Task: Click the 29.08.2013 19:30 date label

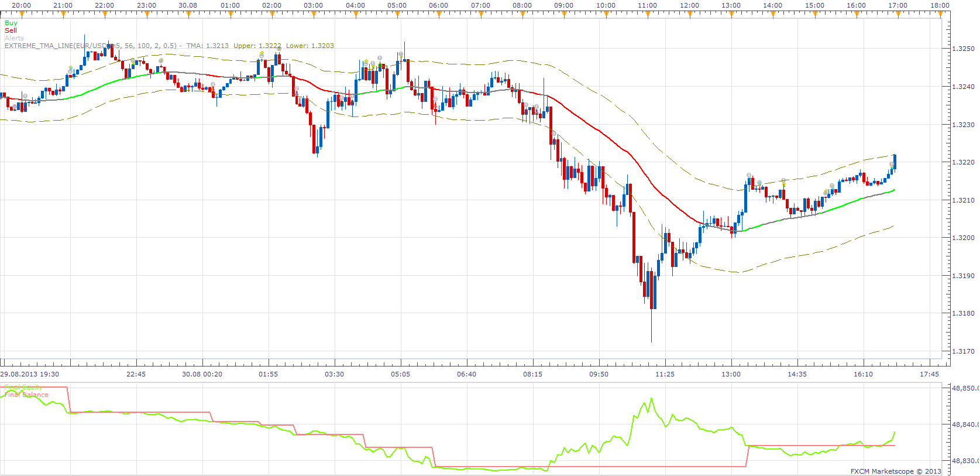Action: pos(30,374)
